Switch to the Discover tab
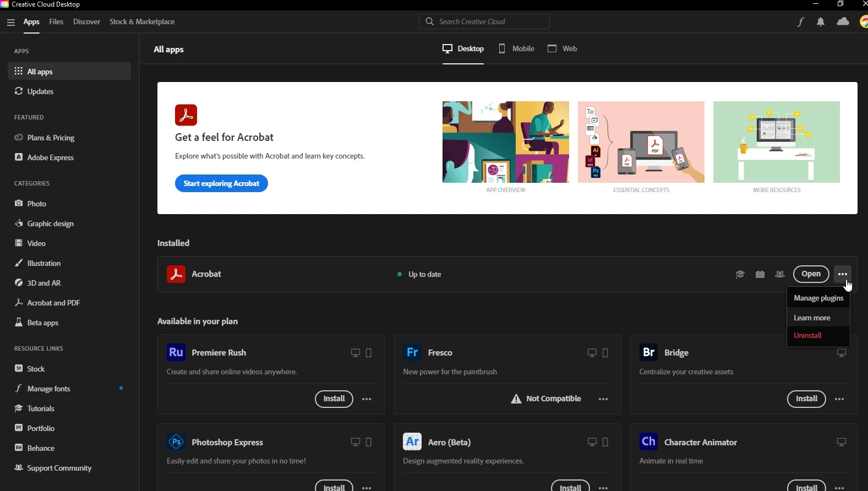This screenshot has height=491, width=868. pyautogui.click(x=86, y=22)
